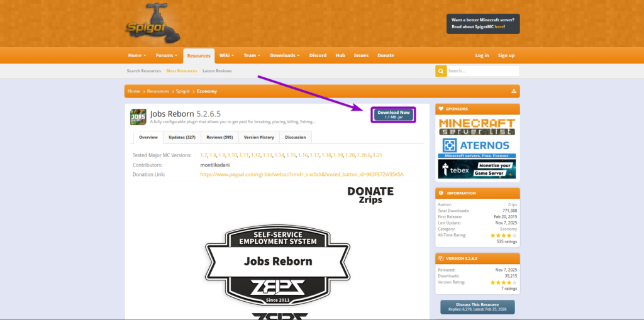The width and height of the screenshot is (644, 320).
Task: Click contributor montlikadani
Action: click(215, 165)
